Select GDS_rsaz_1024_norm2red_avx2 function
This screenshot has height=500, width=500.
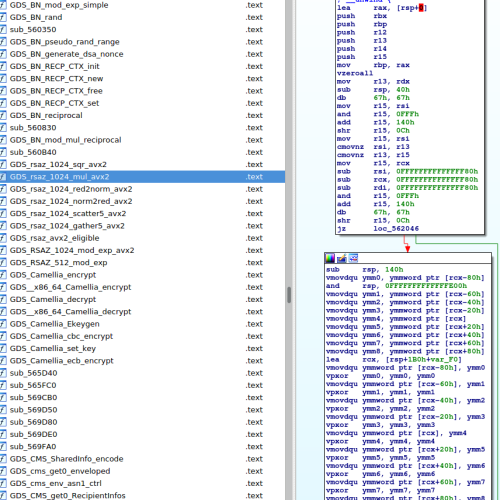pos(142,201)
